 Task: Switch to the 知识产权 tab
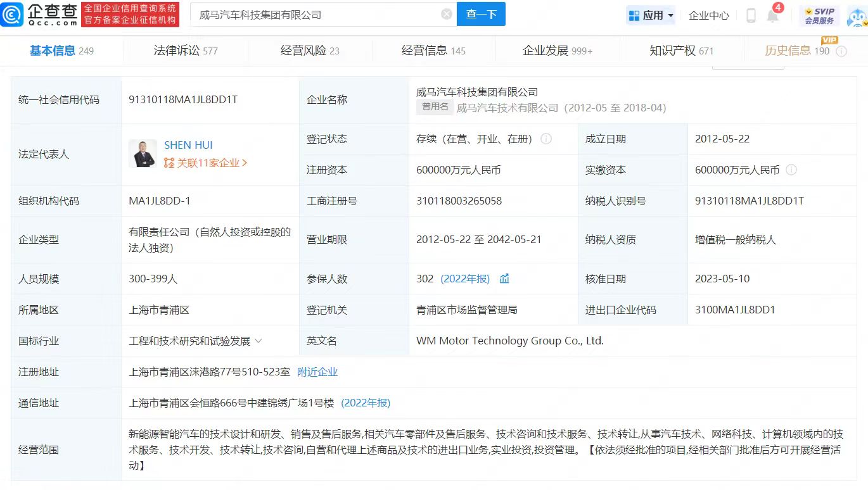point(682,51)
